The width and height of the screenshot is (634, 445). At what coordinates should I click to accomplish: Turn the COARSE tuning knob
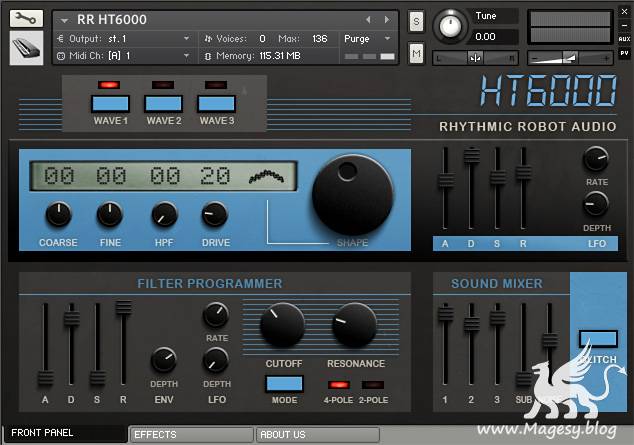point(59,214)
